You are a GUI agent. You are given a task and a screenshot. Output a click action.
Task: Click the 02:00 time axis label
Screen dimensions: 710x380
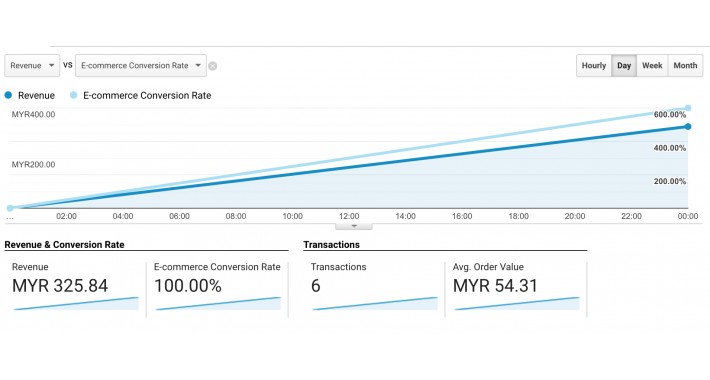66,216
